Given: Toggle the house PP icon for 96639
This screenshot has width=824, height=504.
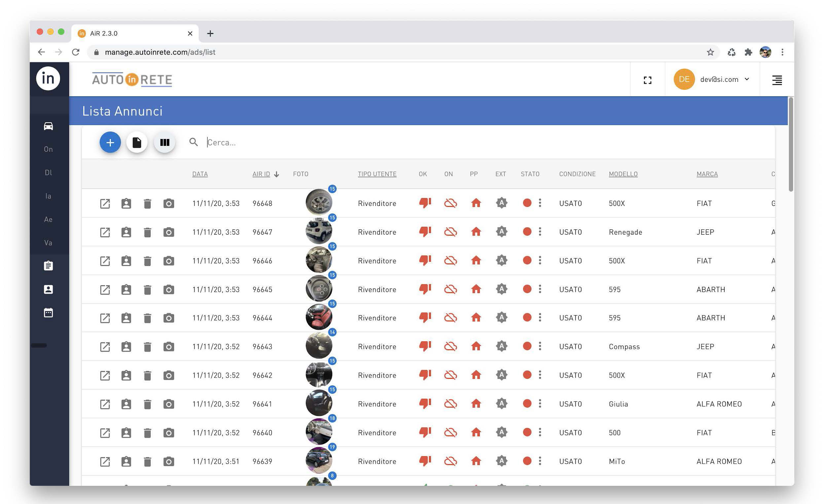Looking at the screenshot, I should tap(476, 460).
